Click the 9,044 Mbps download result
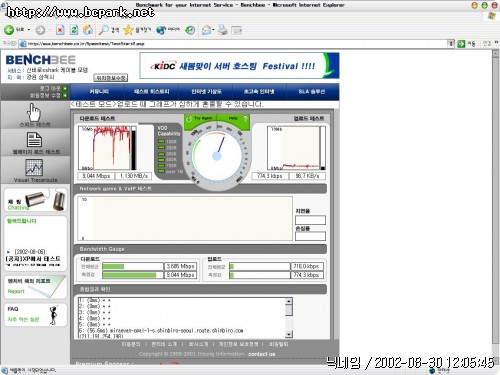Image resolution: width=500 pixels, height=375 pixels. coord(96,176)
